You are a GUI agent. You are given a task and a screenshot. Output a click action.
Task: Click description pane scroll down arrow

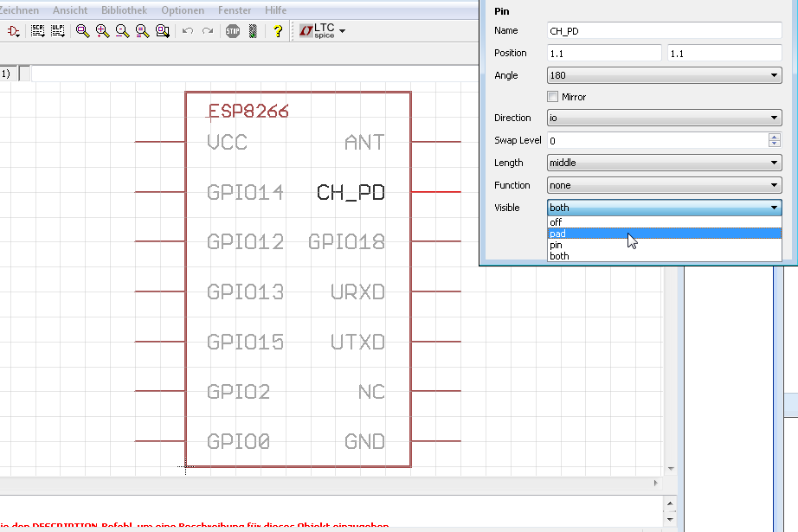coord(670,519)
